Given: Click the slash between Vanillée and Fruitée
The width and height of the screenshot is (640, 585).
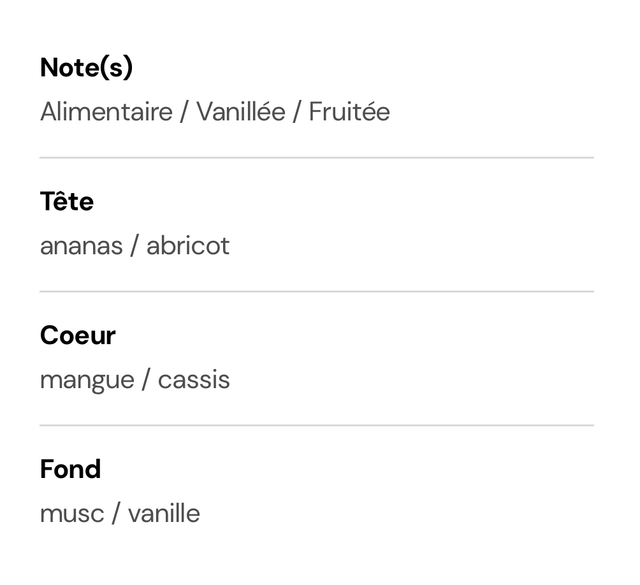Looking at the screenshot, I should click(297, 112).
